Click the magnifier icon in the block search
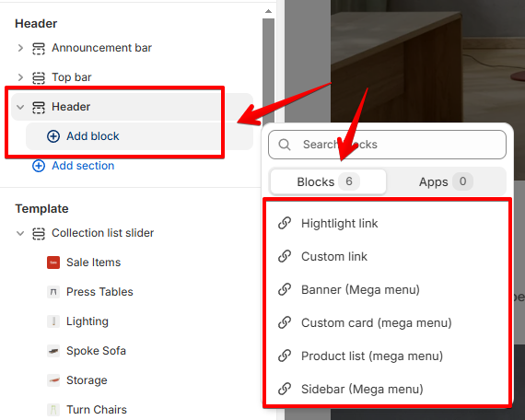The height and width of the screenshot is (420, 525). click(285, 145)
